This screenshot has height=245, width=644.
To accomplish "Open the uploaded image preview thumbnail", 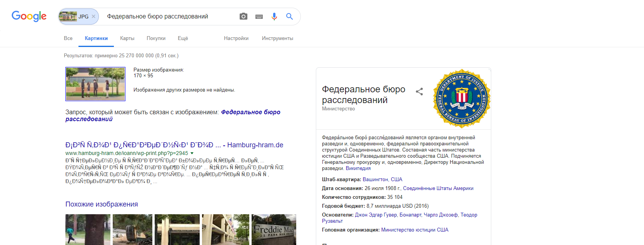I will [x=95, y=84].
